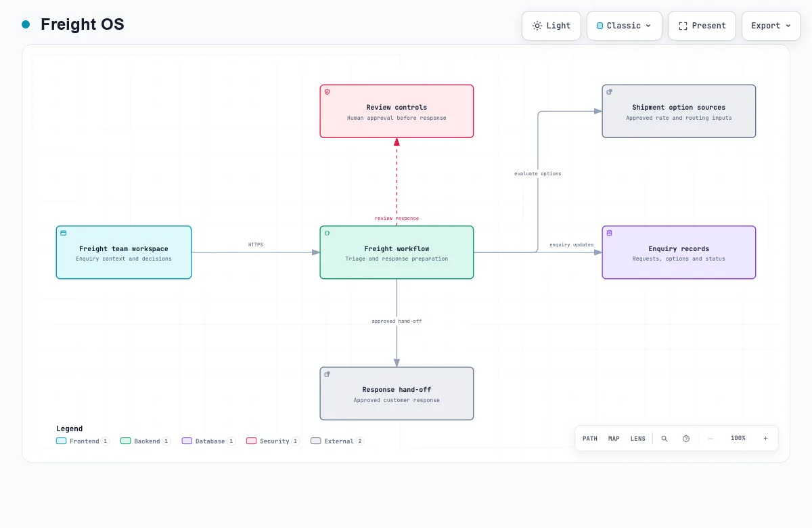
Task: Click the window icon on Freight team workspace
Action: tap(64, 233)
